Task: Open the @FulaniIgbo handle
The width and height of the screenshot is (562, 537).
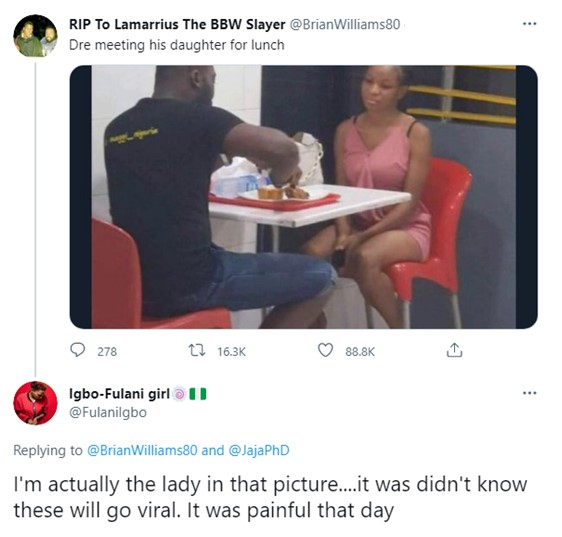Action: point(108,412)
